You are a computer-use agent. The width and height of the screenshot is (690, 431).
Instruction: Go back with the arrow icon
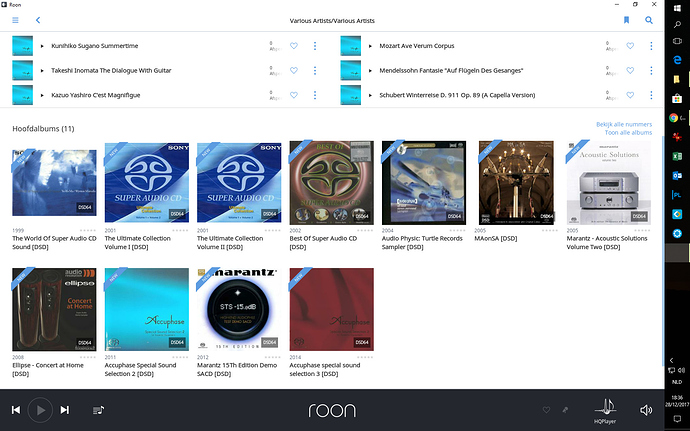pyautogui.click(x=38, y=20)
